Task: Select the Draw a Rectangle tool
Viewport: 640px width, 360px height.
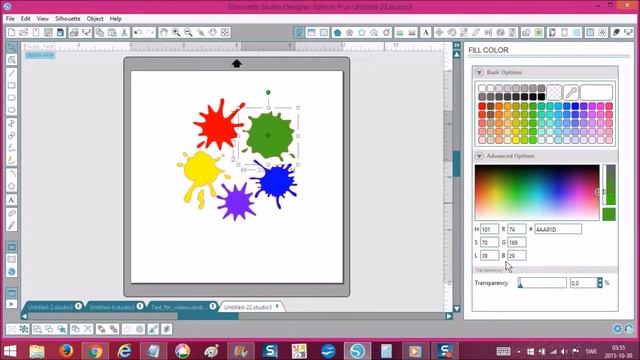Action: click(x=11, y=86)
